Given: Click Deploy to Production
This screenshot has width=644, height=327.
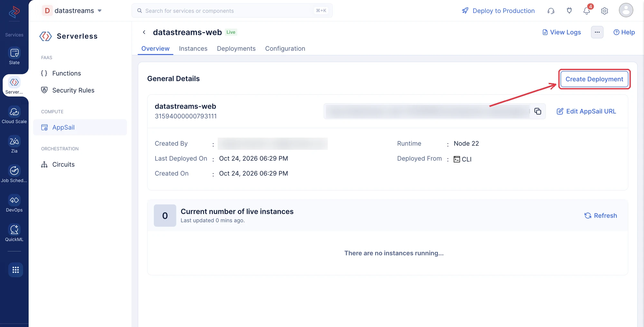Looking at the screenshot, I should click(498, 11).
